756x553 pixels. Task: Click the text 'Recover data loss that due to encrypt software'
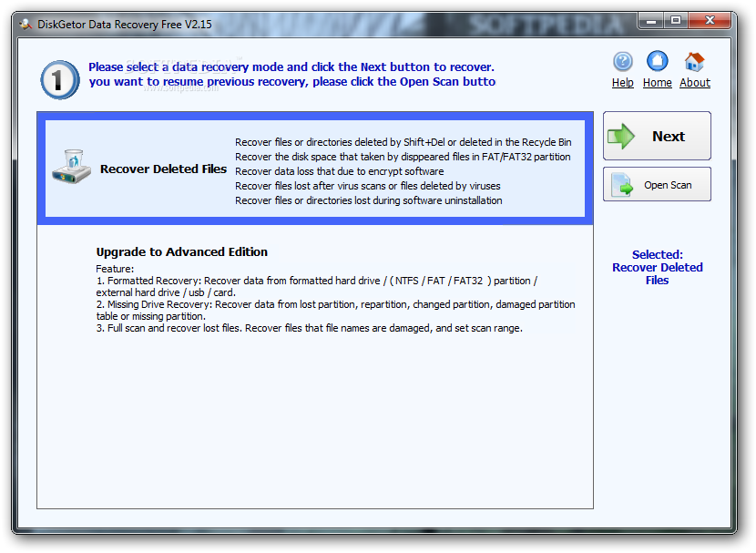(340, 171)
